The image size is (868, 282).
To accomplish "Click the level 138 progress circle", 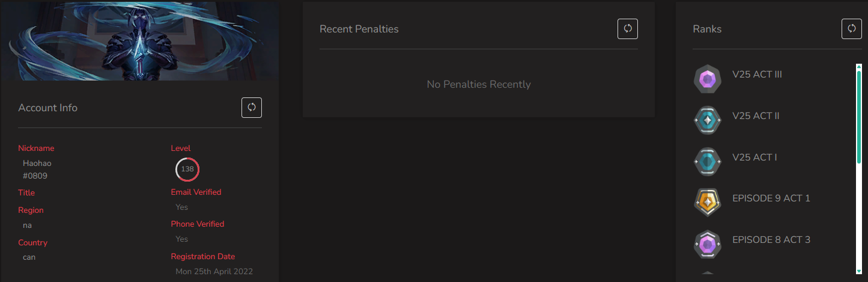I will (187, 169).
